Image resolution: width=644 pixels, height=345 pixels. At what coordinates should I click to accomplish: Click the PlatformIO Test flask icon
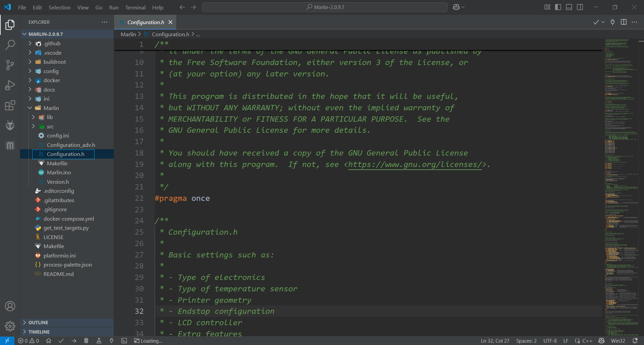point(99,341)
